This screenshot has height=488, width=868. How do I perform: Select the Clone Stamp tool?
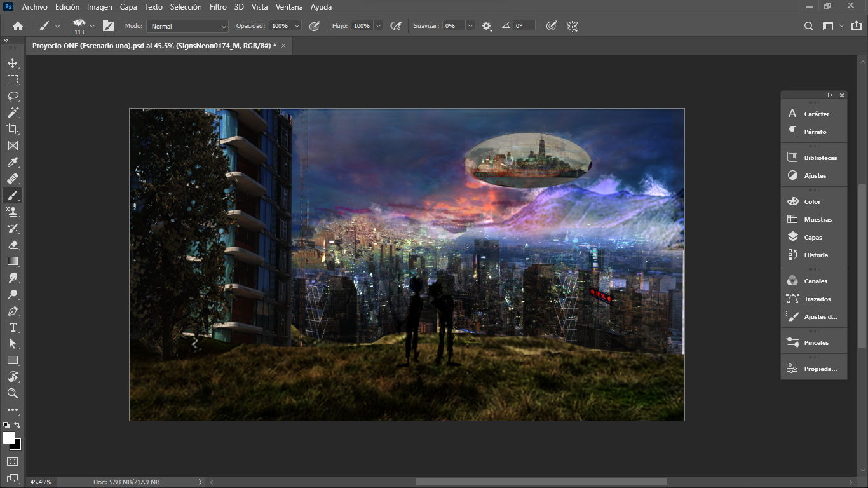[13, 212]
